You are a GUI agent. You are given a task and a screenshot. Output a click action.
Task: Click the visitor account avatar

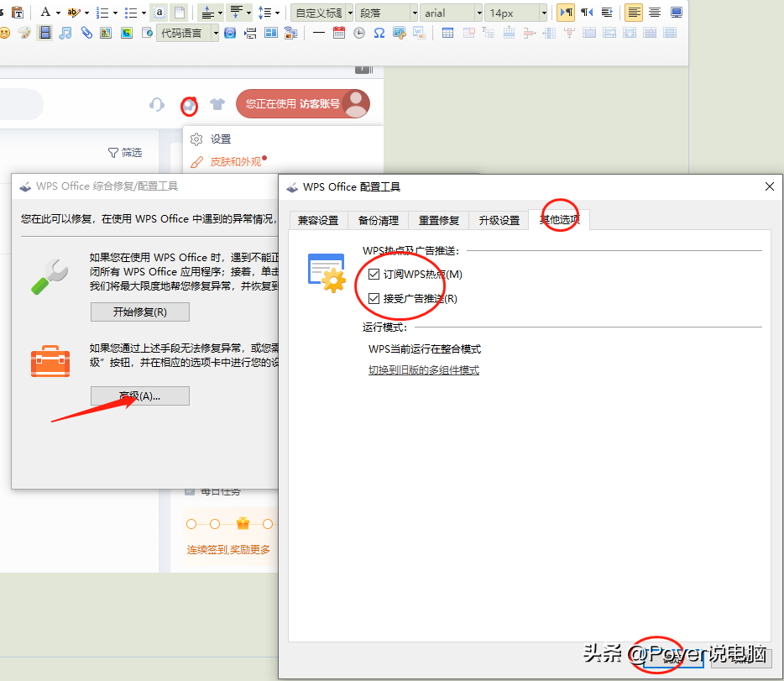point(356,103)
